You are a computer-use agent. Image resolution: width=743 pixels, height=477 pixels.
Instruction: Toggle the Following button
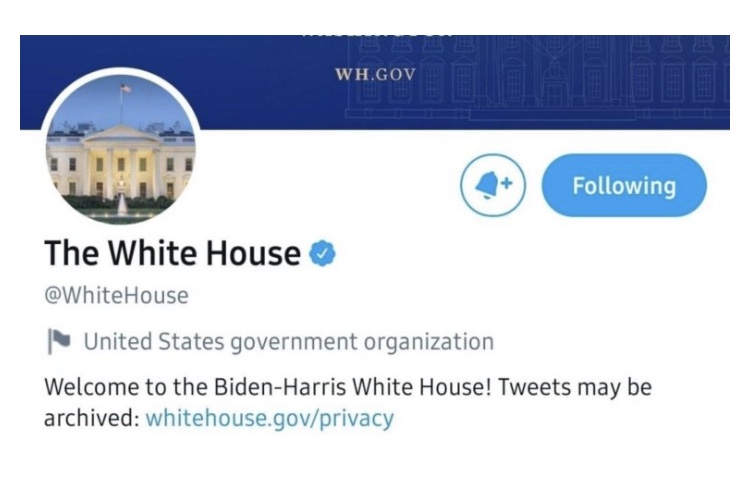click(623, 186)
